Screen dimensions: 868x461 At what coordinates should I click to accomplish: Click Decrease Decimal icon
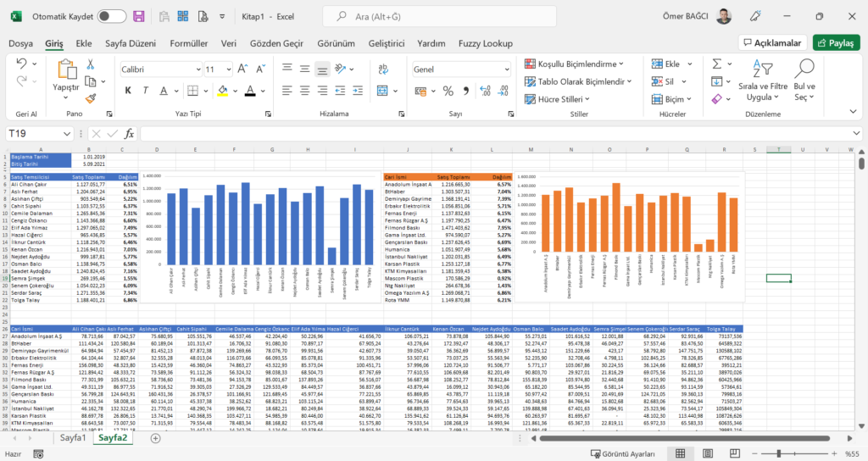coord(504,91)
